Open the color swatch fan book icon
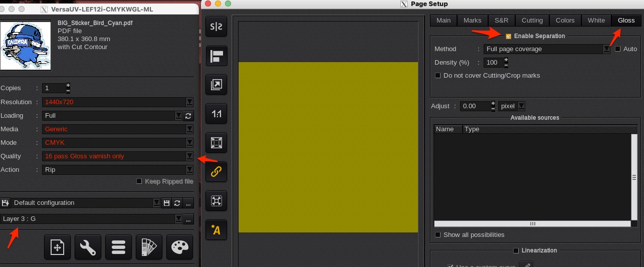 click(x=149, y=247)
